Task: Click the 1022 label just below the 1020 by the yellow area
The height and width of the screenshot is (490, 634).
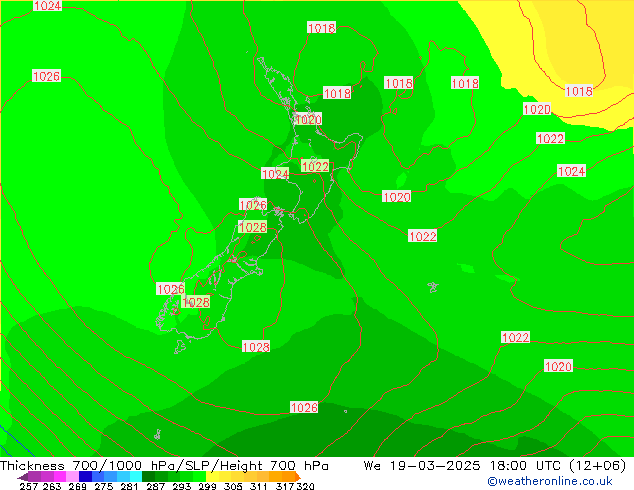Action: tap(550, 138)
